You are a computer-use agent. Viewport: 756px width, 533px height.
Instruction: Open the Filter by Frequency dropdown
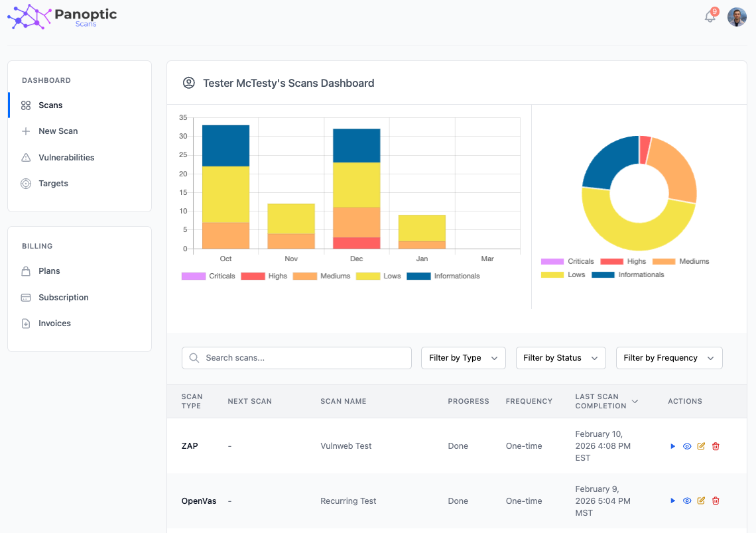click(x=668, y=357)
